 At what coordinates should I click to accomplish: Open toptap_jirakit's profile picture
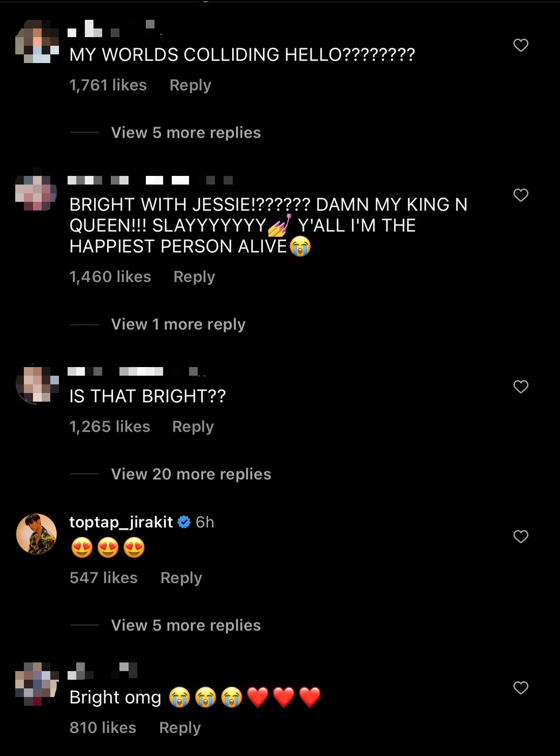coord(37,534)
